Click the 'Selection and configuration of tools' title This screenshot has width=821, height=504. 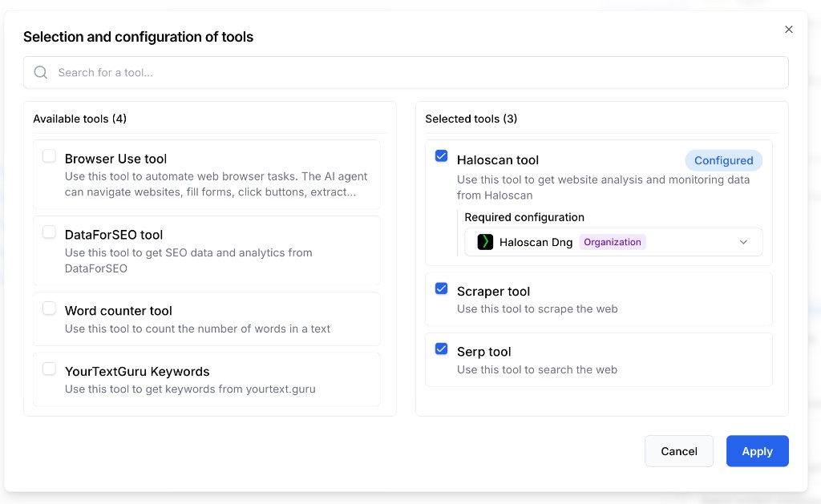(x=138, y=37)
